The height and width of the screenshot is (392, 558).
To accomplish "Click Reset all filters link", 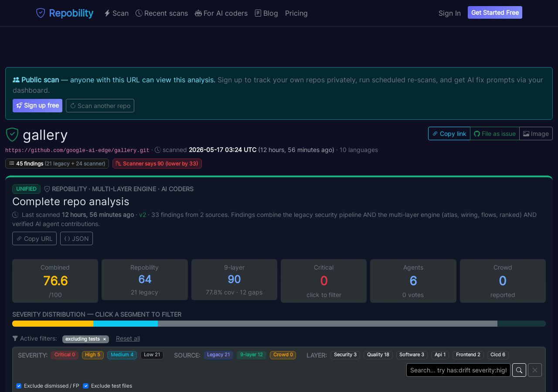I will [x=128, y=338].
